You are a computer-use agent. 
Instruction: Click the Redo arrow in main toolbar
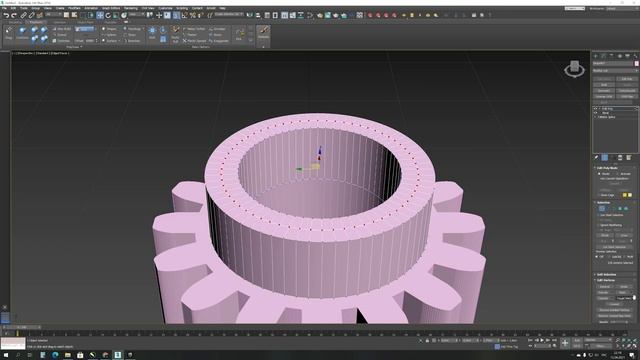(14, 15)
